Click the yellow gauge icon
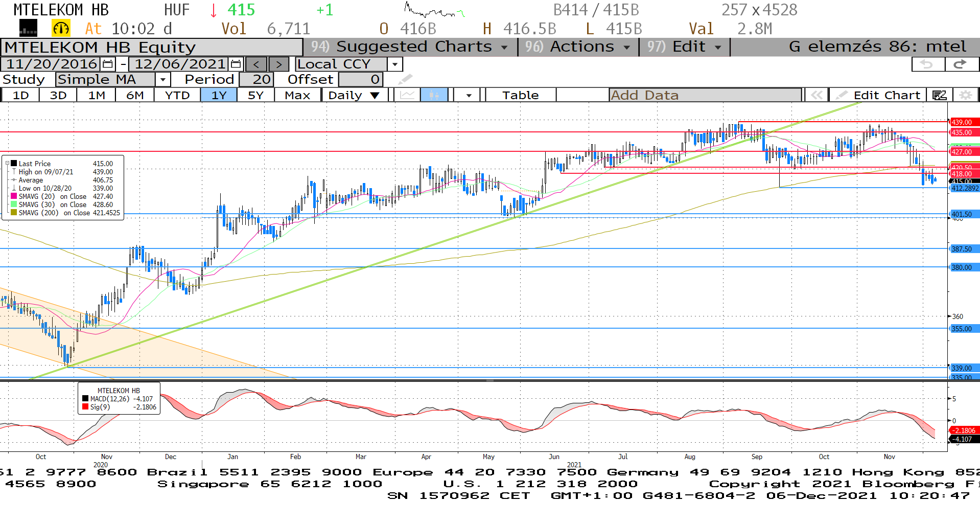This screenshot has height=524, width=980. tap(61, 28)
